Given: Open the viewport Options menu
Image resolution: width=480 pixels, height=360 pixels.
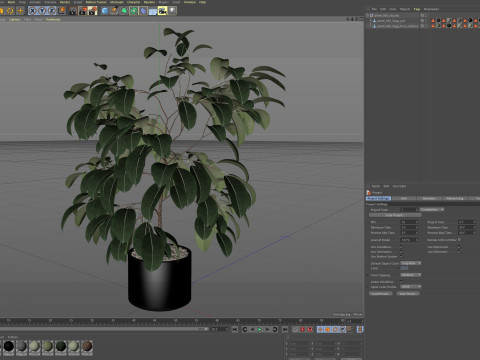Looking at the screenshot, I should click(x=15, y=20).
